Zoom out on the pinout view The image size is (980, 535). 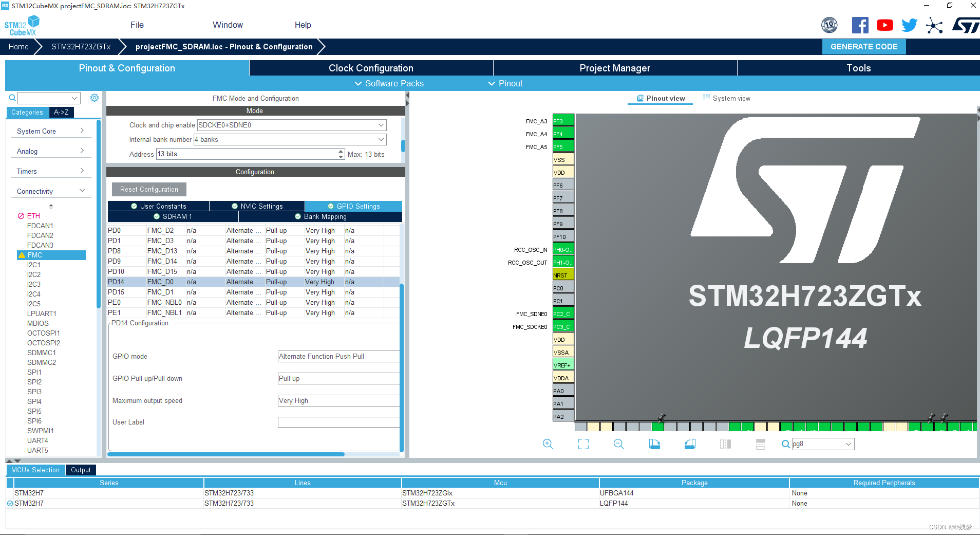(x=619, y=444)
